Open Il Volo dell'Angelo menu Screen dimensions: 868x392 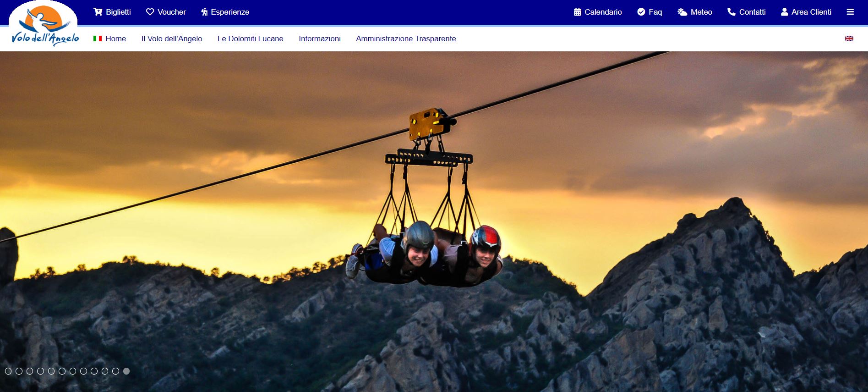[172, 39]
